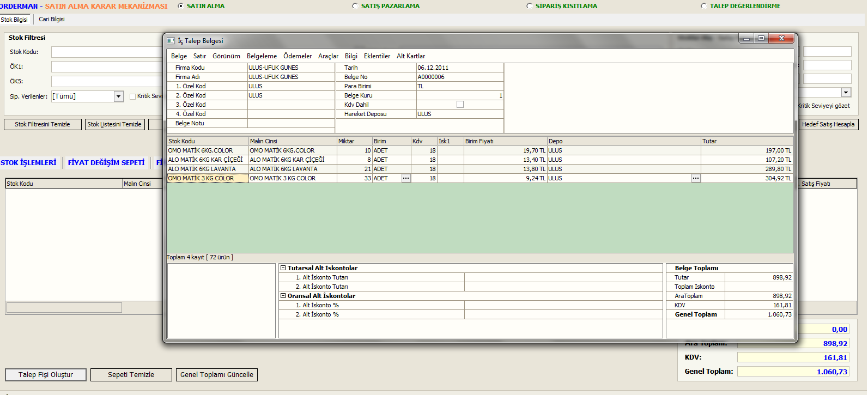The height and width of the screenshot is (395, 868).
Task: Click the ellipsis button in the Birim cell
Action: 406,178
